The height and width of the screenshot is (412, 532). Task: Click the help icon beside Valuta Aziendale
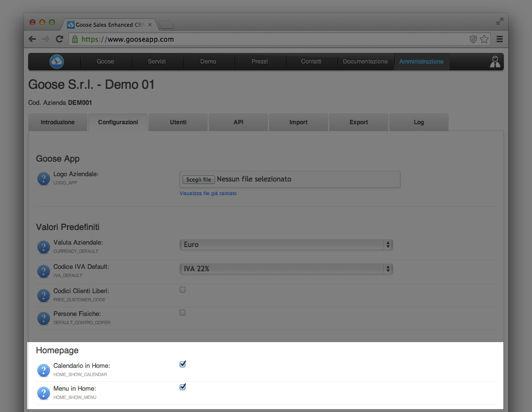[x=43, y=247]
